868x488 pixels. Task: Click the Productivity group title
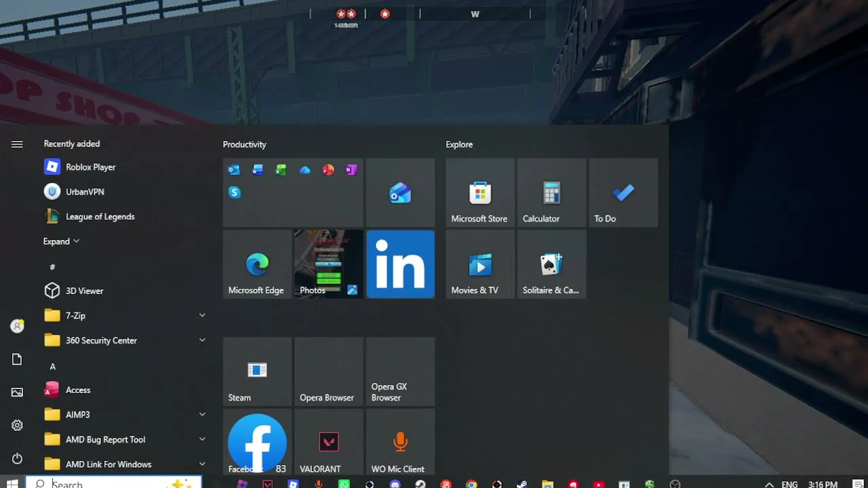click(x=244, y=144)
